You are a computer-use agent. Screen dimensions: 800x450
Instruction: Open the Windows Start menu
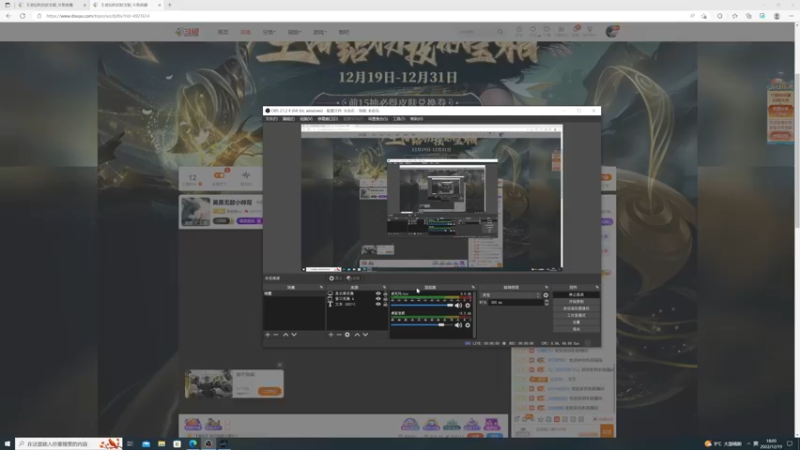coord(7,444)
